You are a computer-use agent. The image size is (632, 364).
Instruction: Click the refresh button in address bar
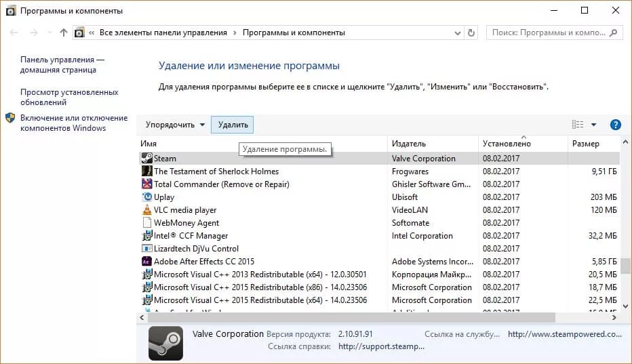(x=471, y=33)
